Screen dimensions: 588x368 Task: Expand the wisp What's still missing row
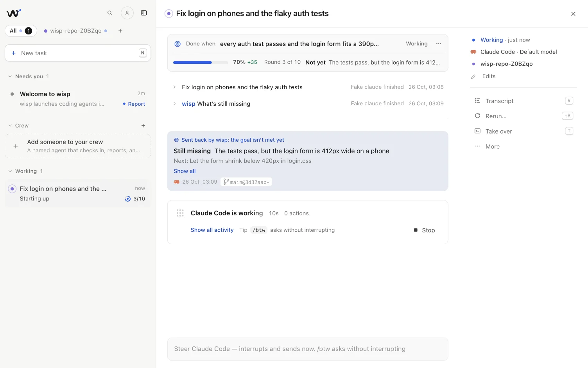[x=308, y=103]
